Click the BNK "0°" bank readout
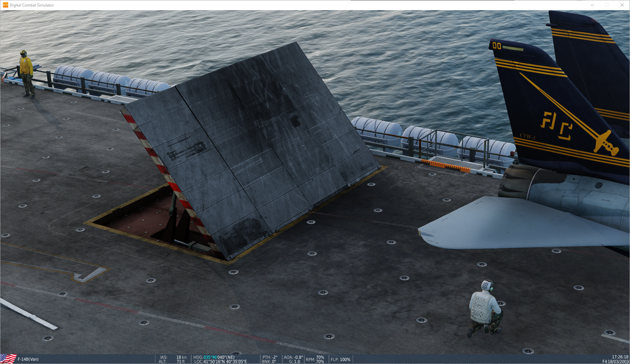Image resolution: width=630 pixels, height=364 pixels. (x=275, y=361)
